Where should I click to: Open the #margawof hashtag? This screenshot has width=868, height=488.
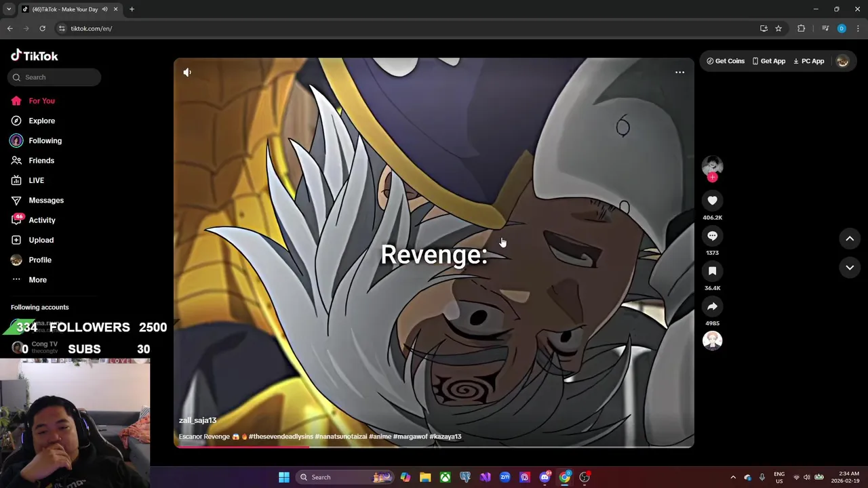[x=410, y=436]
